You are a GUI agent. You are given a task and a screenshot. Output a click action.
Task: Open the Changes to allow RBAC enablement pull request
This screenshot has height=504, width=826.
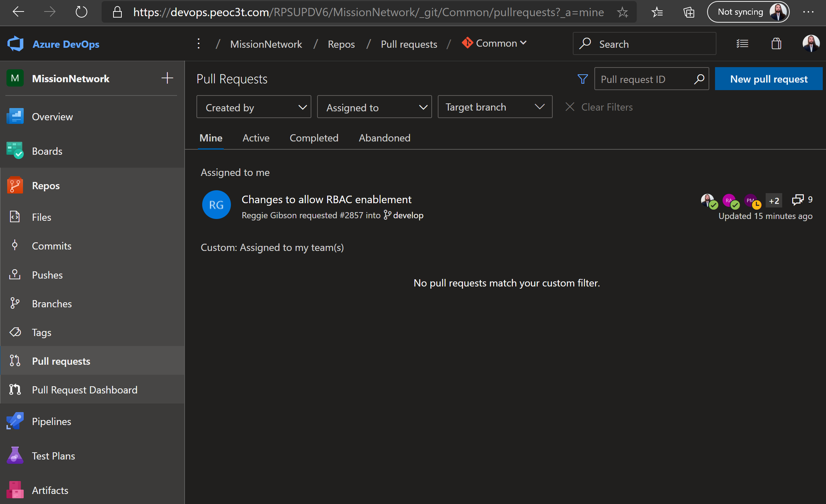pos(326,199)
